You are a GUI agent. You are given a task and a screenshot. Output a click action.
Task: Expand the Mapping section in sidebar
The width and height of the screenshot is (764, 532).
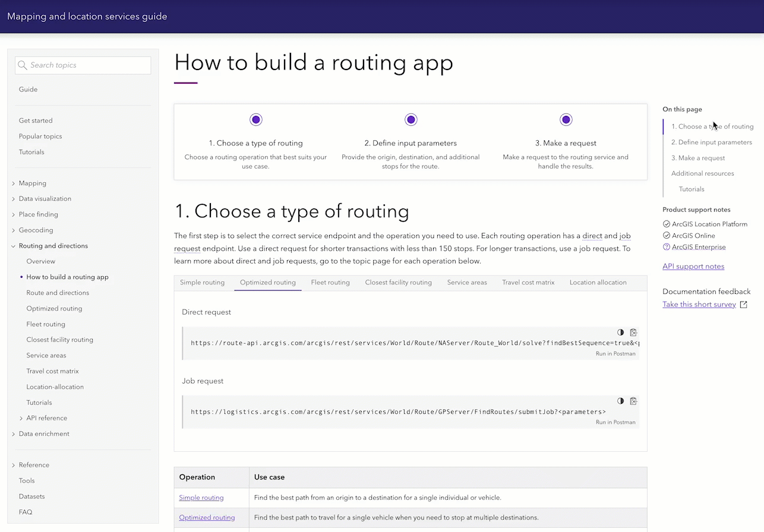click(x=14, y=183)
